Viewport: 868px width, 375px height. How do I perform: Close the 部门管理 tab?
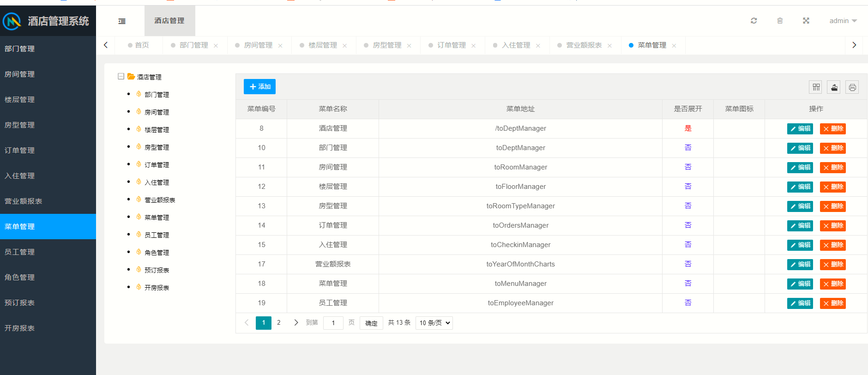[216, 46]
